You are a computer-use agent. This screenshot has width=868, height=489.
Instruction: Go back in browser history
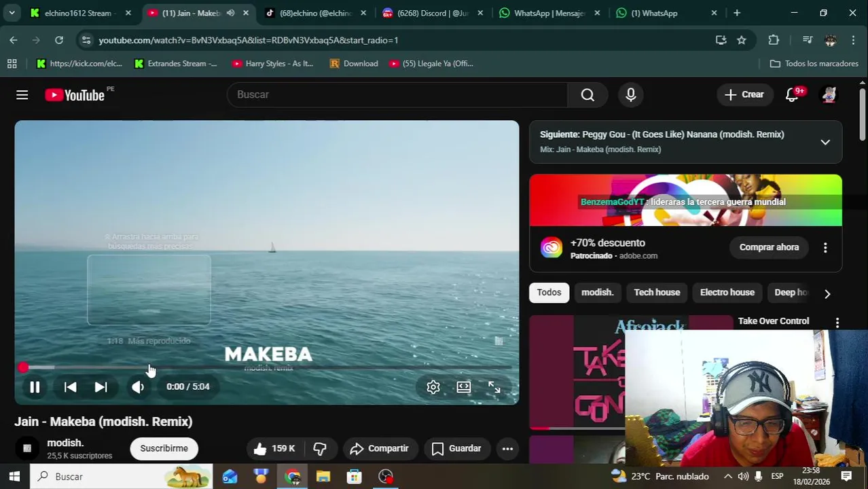tap(14, 40)
